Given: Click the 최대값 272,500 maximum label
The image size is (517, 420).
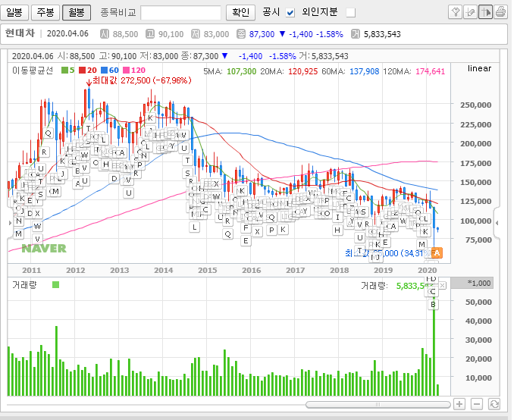Looking at the screenshot, I should pyautogui.click(x=142, y=80).
